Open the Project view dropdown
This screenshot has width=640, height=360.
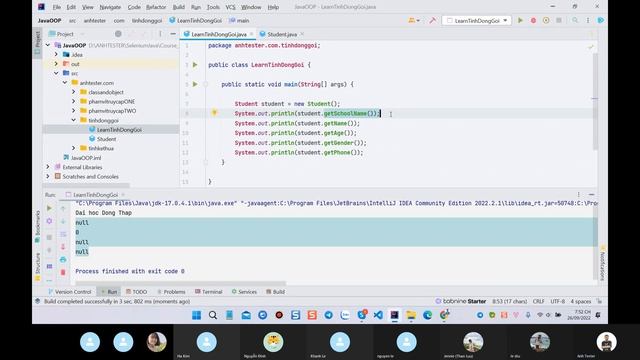coord(65,34)
